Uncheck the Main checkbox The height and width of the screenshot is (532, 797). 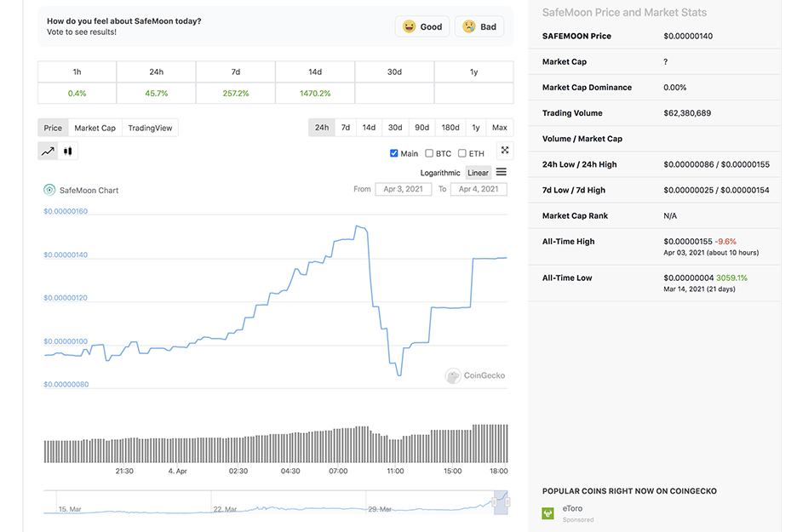click(394, 153)
